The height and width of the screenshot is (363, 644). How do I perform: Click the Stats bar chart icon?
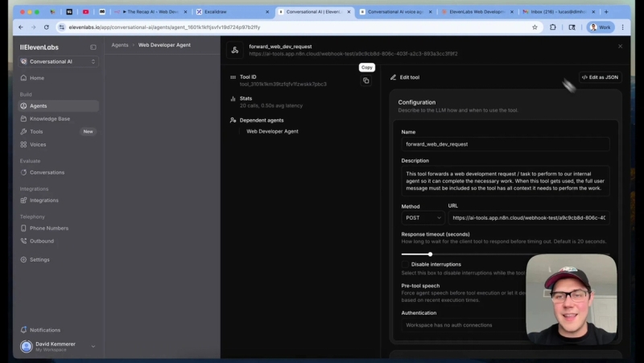[x=233, y=98]
